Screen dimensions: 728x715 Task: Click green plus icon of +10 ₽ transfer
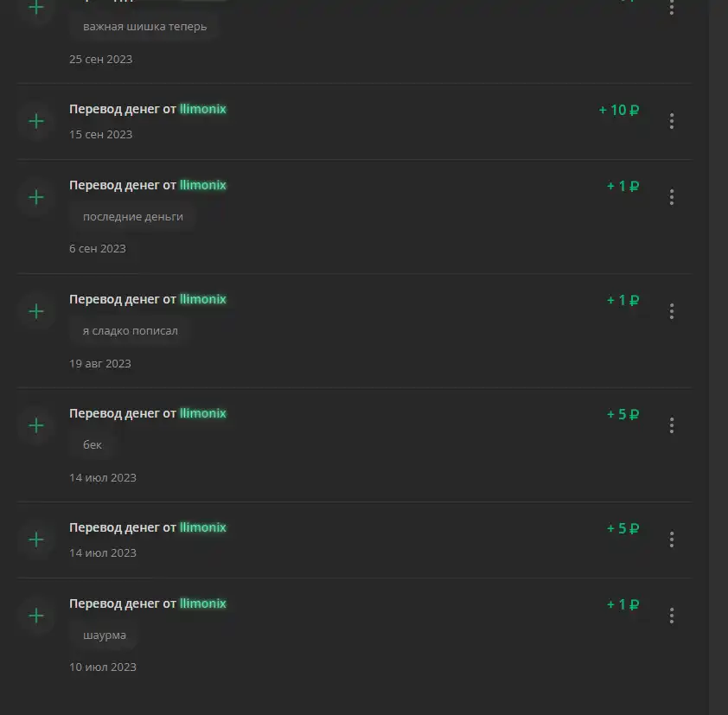(x=36, y=121)
